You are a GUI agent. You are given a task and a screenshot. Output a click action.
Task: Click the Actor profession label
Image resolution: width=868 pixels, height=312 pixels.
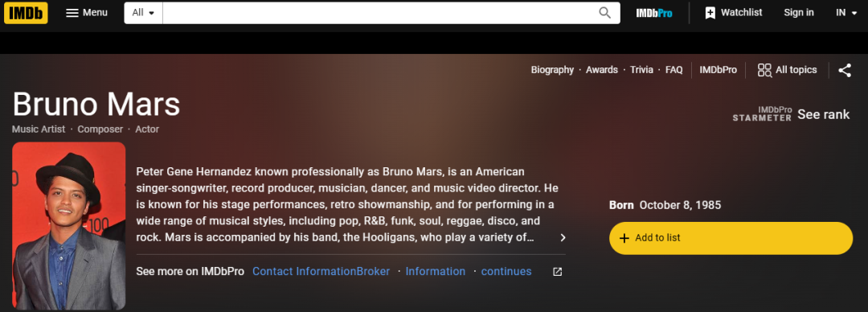147,129
